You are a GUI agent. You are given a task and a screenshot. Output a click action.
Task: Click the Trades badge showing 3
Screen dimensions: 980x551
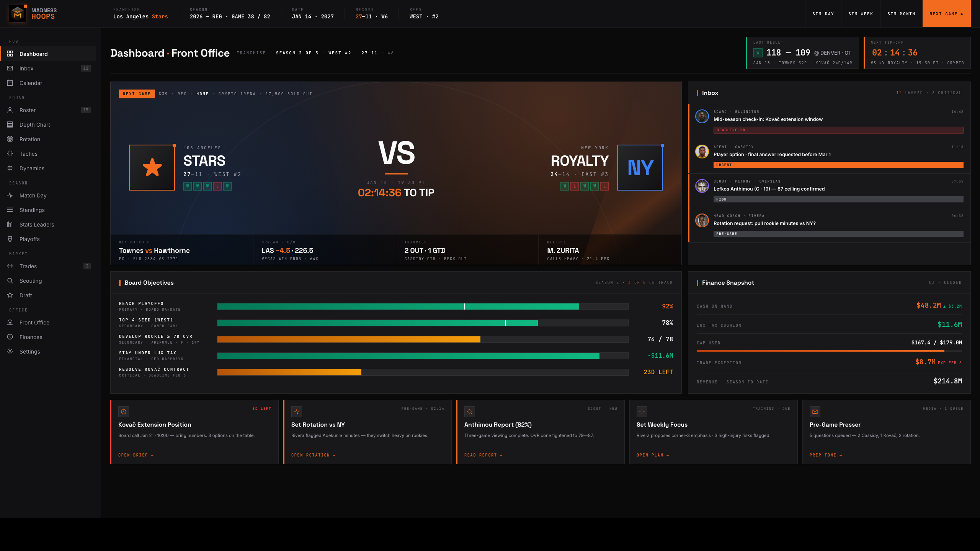(x=87, y=266)
